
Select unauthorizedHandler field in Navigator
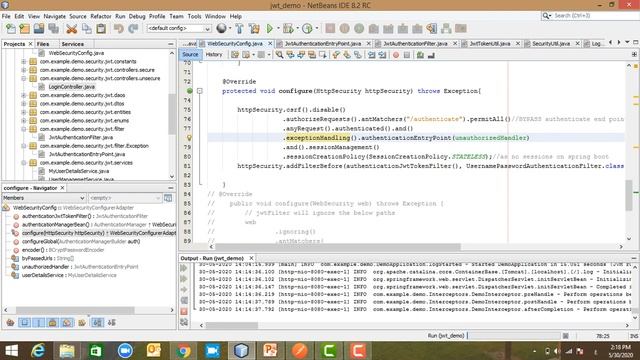pyautogui.click(x=80, y=267)
